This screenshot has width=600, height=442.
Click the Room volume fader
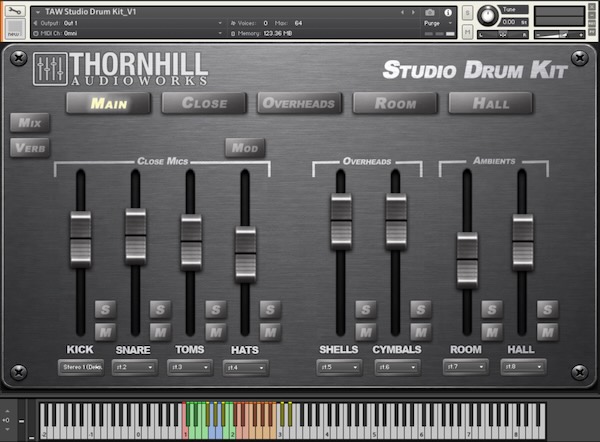(x=467, y=260)
